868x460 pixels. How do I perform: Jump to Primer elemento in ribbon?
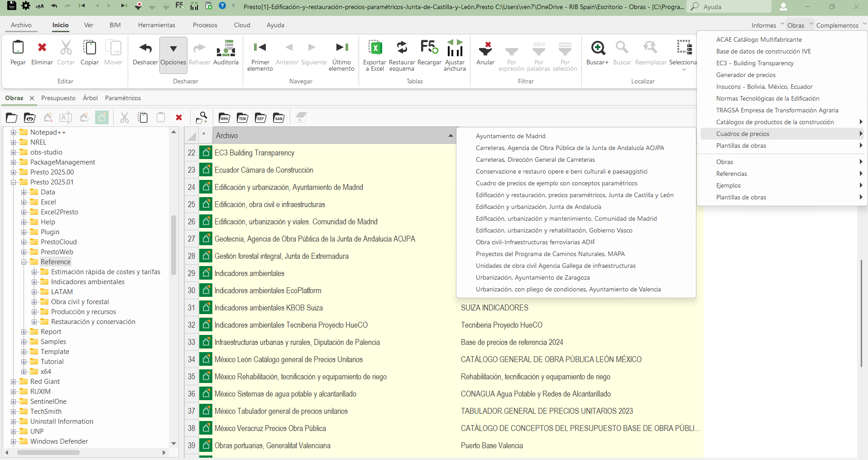(260, 48)
